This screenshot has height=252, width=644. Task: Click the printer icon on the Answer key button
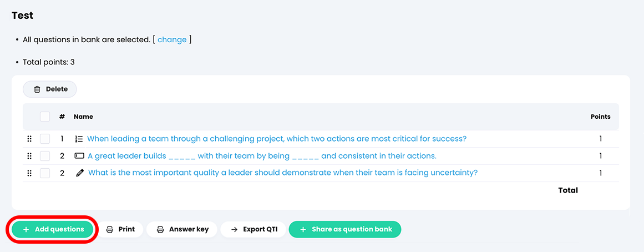160,229
